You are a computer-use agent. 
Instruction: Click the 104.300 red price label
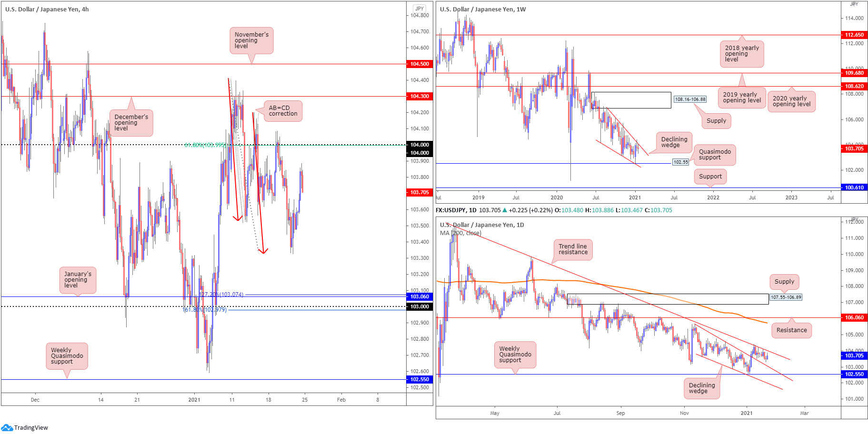click(x=419, y=96)
